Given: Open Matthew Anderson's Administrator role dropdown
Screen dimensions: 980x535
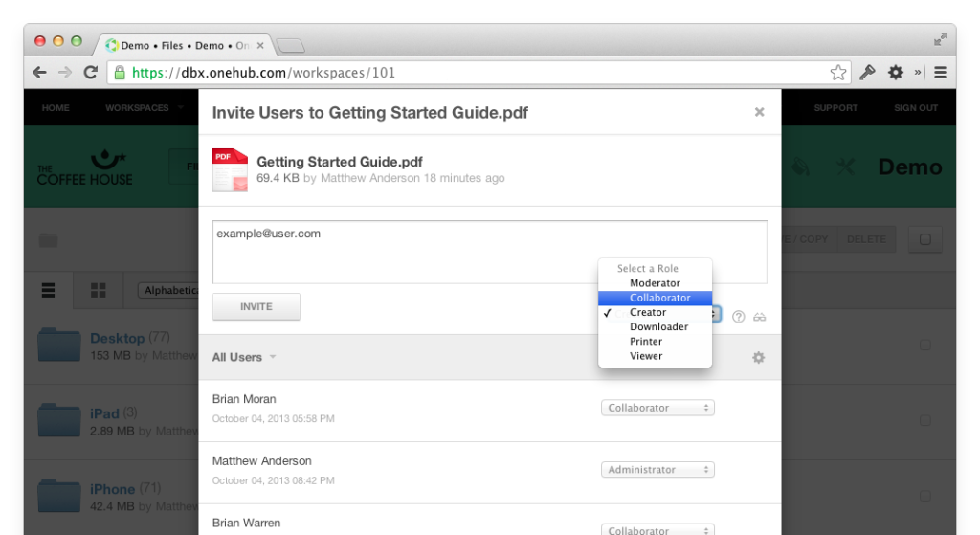Looking at the screenshot, I should point(657,469).
